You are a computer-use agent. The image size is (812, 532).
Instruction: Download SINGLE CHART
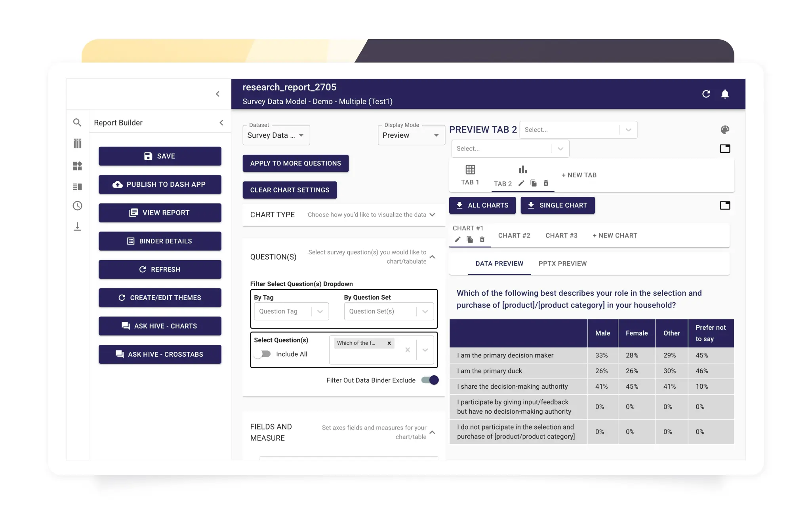[x=558, y=205]
